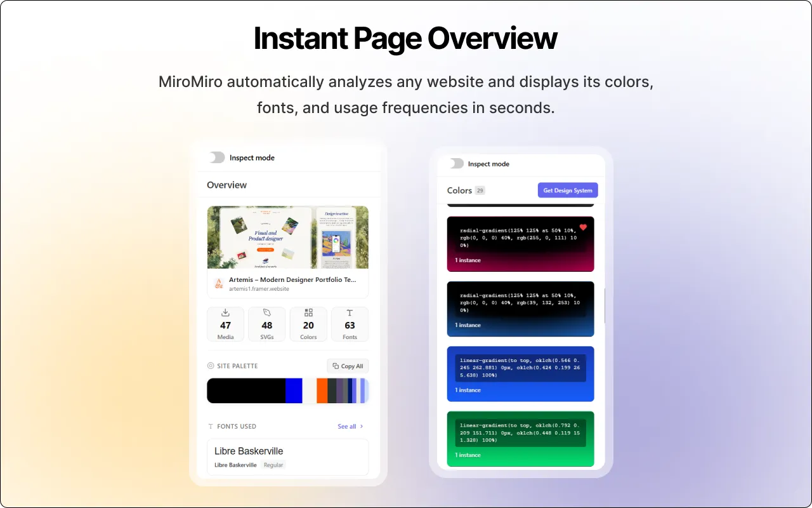
Task: Select the orange swatch in site palette
Action: pos(322,391)
